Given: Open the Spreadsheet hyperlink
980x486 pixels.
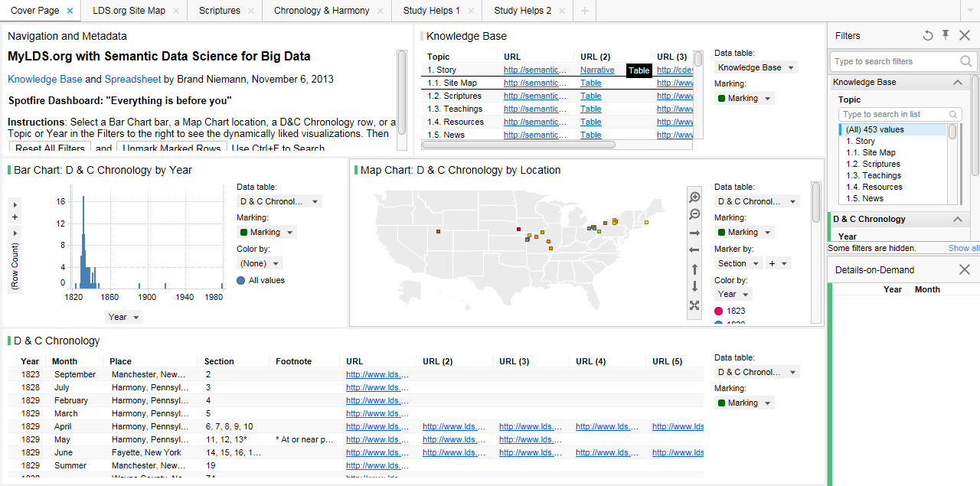Looking at the screenshot, I should pos(133,79).
